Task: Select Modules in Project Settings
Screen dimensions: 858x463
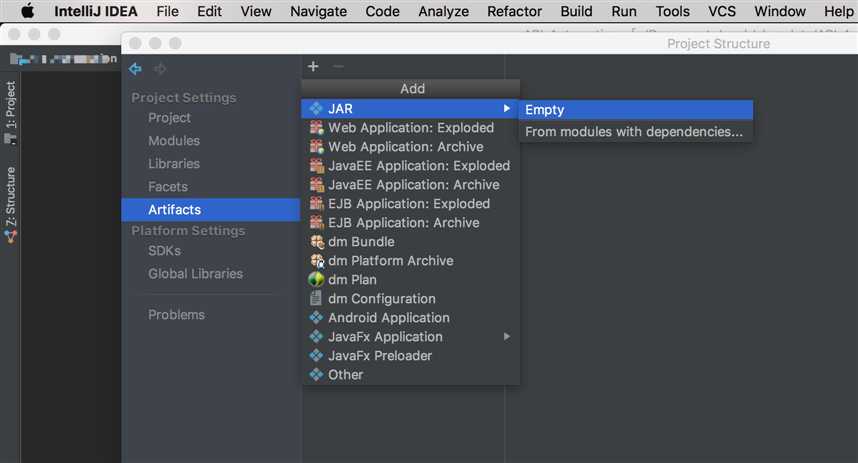Action: 174,141
